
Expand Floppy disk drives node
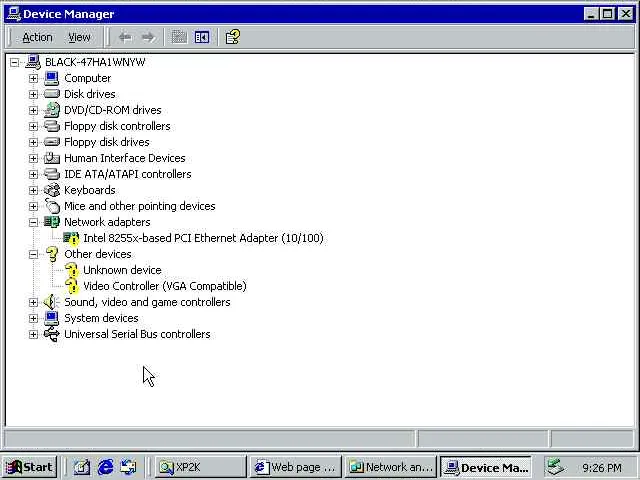(33, 142)
